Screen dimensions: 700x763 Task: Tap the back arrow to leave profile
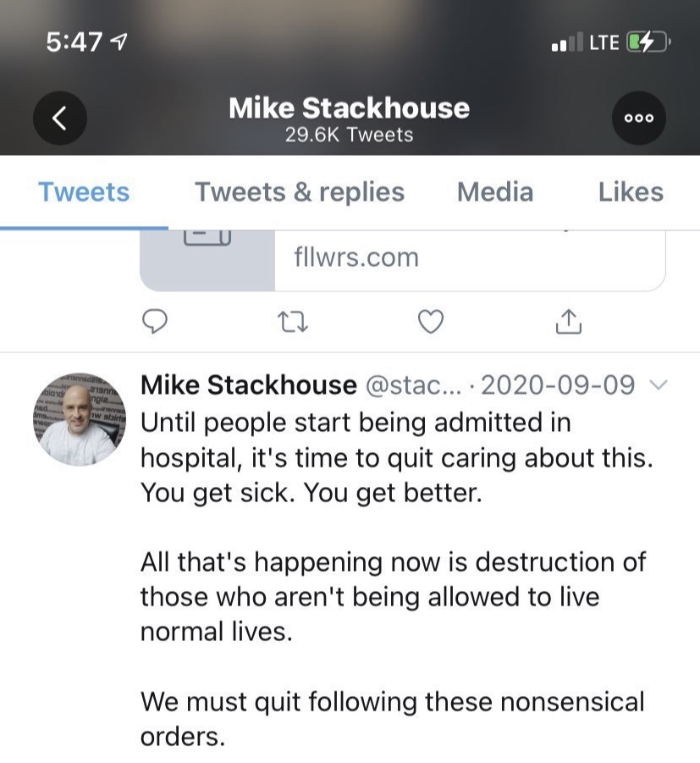[60, 118]
